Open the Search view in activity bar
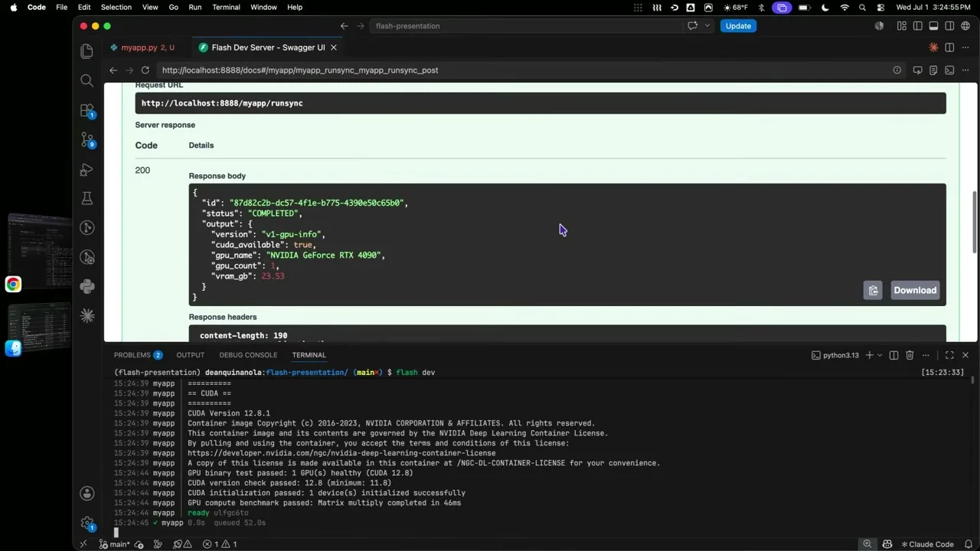This screenshot has width=980, height=551. click(x=87, y=80)
